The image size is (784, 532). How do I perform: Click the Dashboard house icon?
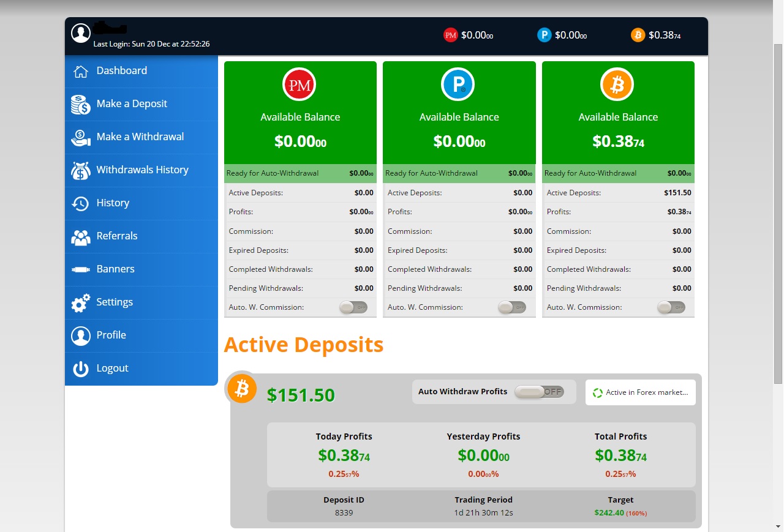pos(80,71)
